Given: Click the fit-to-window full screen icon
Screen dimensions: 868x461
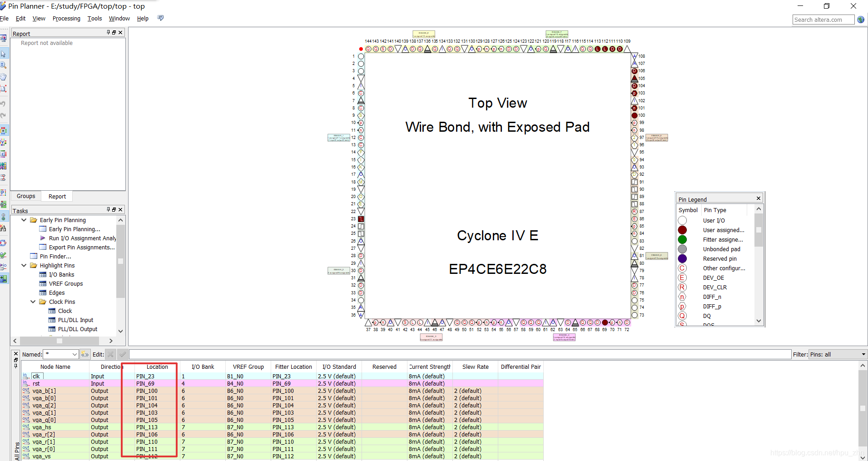Looking at the screenshot, I should (x=4, y=89).
